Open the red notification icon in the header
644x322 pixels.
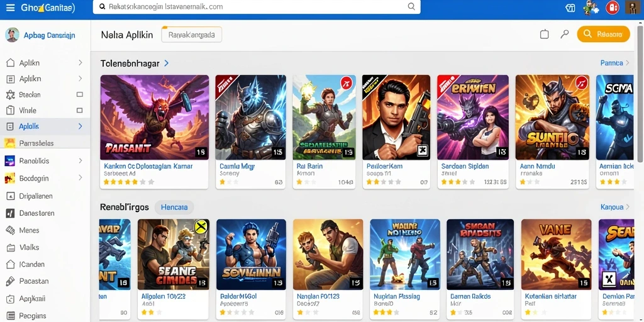tap(612, 8)
